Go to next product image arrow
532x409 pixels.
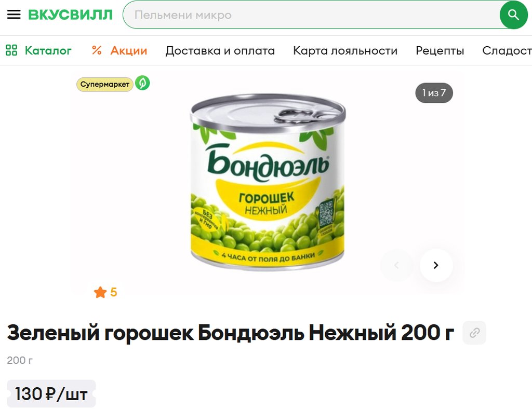pyautogui.click(x=436, y=265)
